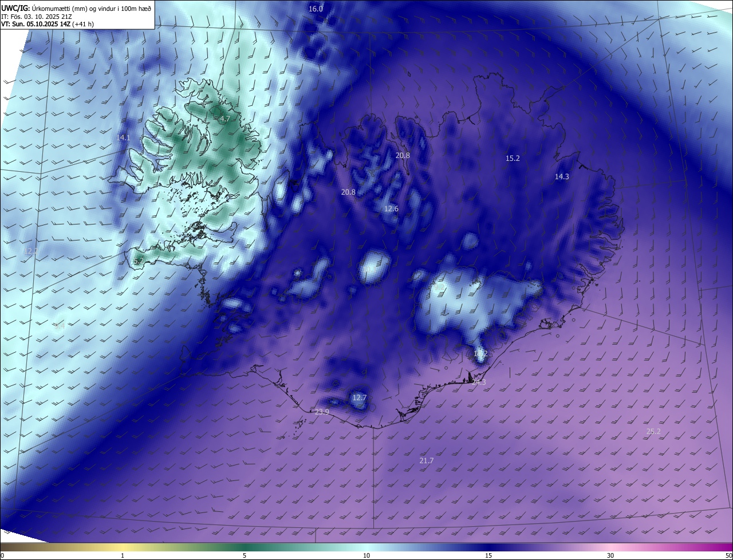
Task: Click the 16.0 value label
Action: tap(316, 9)
